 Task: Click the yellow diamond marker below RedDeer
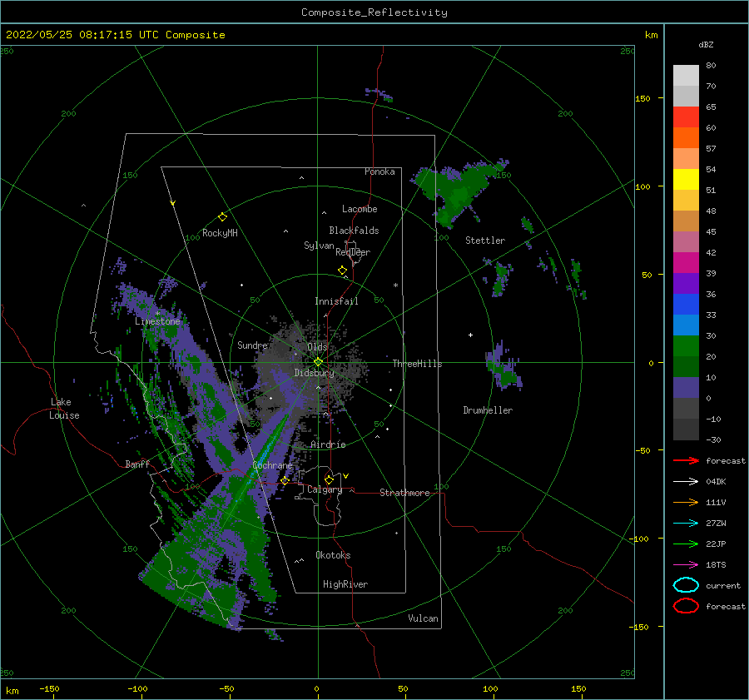click(x=342, y=271)
